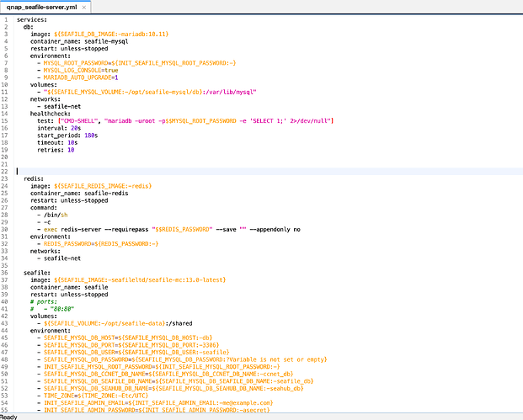Click line number 22 in the gutter
Image resolution: width=523 pixels, height=420 pixels.
tap(4, 172)
